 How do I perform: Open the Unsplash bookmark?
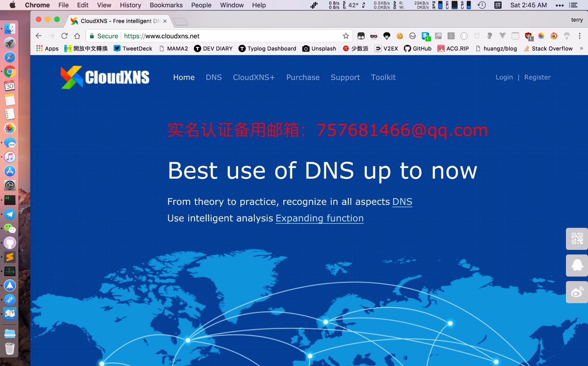click(319, 49)
